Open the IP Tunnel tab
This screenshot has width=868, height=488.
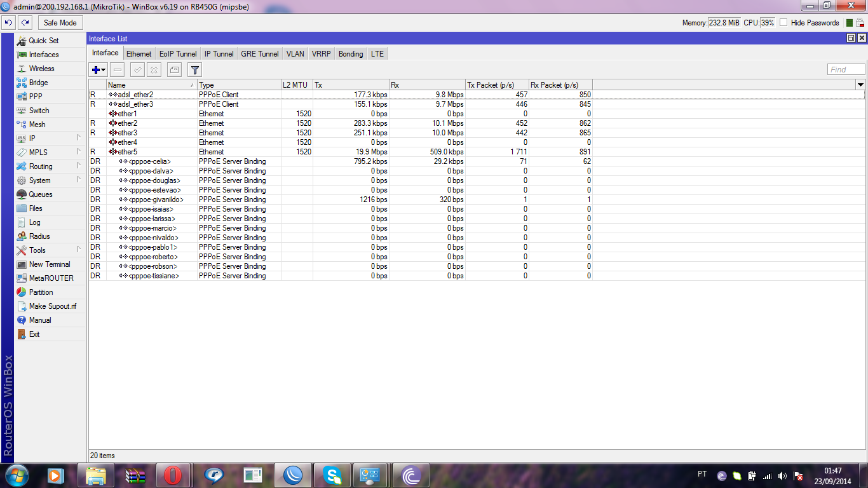(x=219, y=54)
